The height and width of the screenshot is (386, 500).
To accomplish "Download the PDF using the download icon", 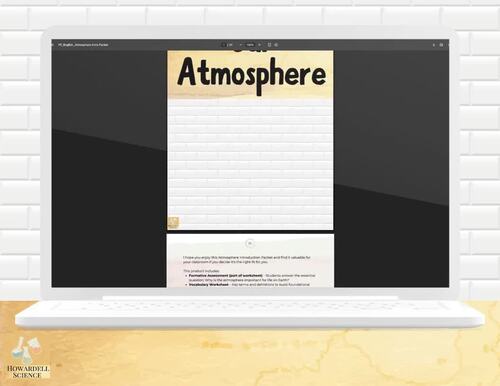I will point(434,45).
